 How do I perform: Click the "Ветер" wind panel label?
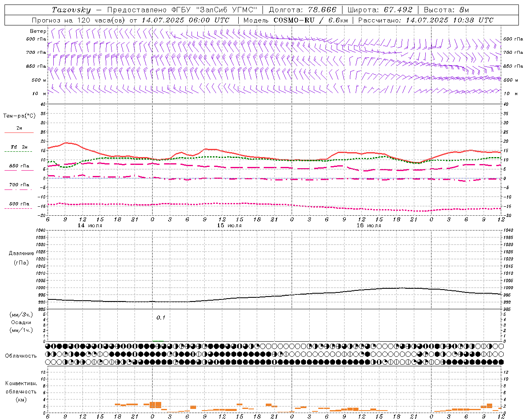(x=38, y=31)
